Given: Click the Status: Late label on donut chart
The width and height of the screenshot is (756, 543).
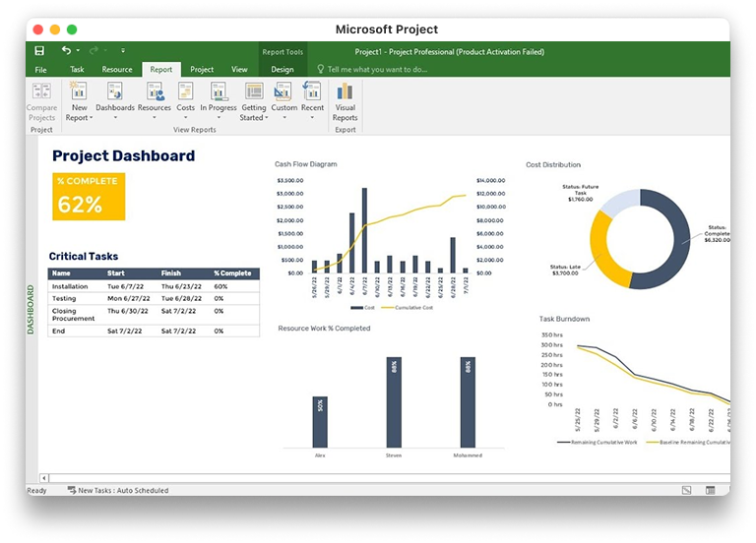Looking at the screenshot, I should coord(565,270).
